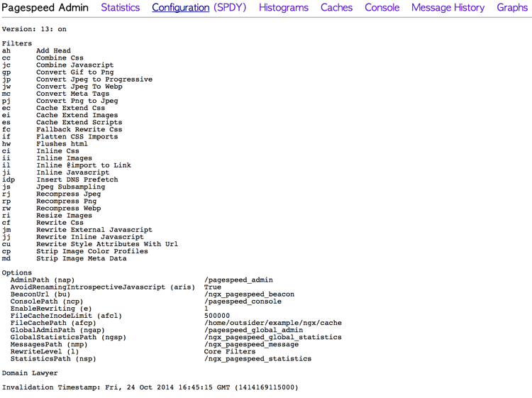Click the 'Inline Images' filter

click(x=64, y=158)
